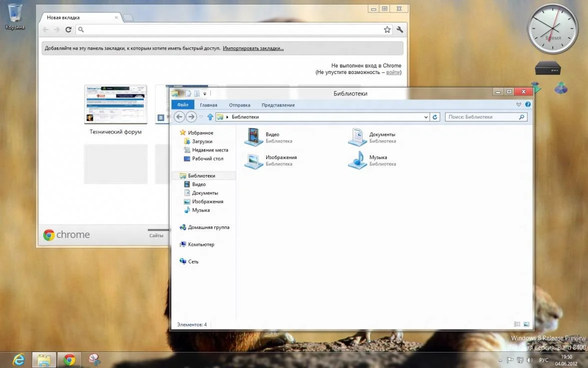The width and height of the screenshot is (588, 368).
Task: Select the Видео library icon in the file pane
Action: tap(254, 136)
